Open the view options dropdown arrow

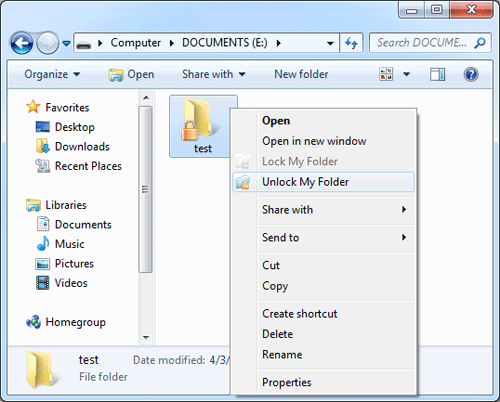coord(406,74)
